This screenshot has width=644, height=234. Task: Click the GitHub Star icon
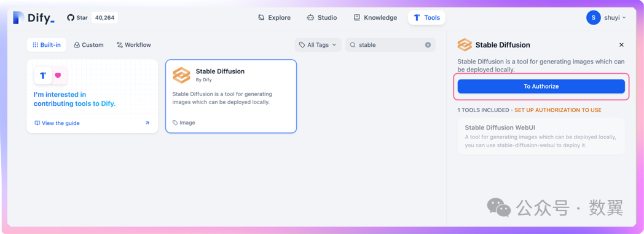71,18
